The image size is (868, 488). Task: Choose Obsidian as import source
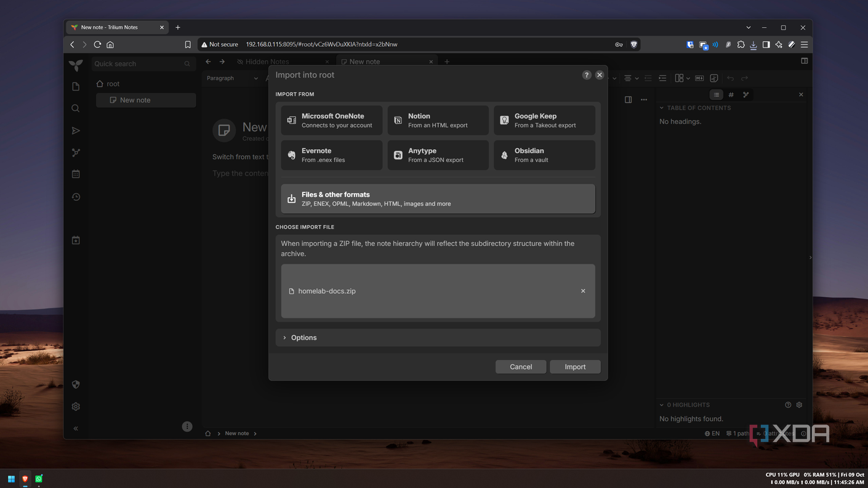[x=544, y=155]
